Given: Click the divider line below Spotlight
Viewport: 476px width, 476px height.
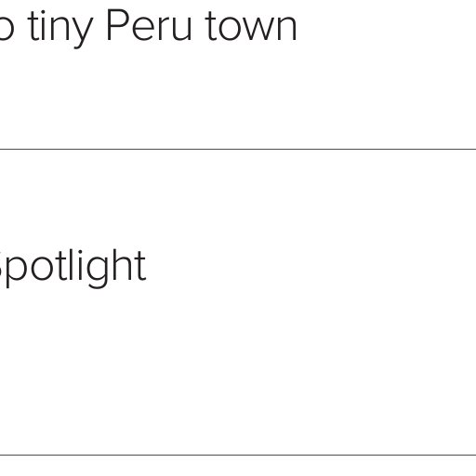Looking at the screenshot, I should tap(238, 456).
